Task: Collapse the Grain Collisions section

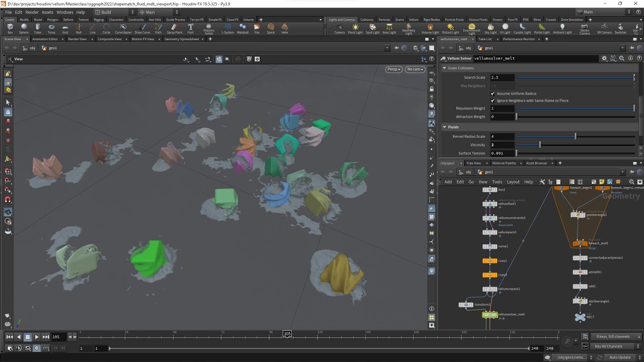Action: pos(444,68)
